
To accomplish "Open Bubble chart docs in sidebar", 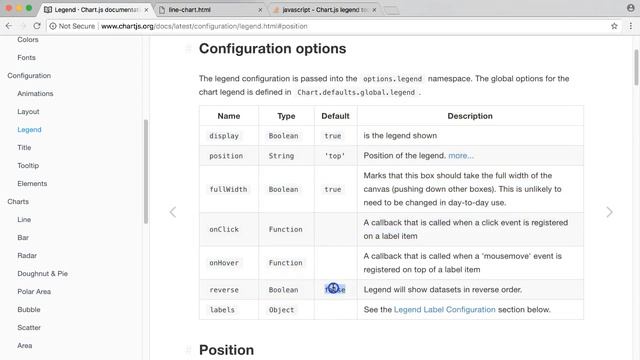I will (x=29, y=309).
